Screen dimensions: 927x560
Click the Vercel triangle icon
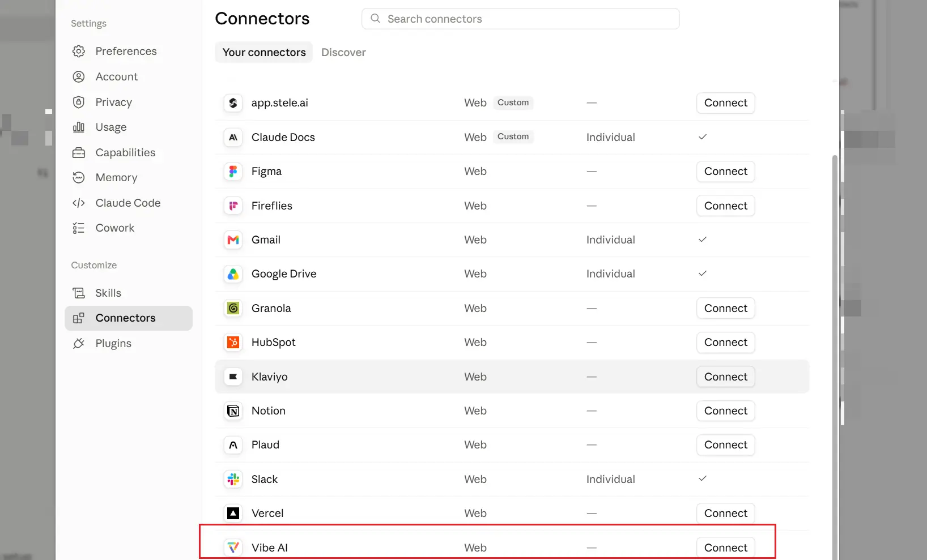pyautogui.click(x=233, y=513)
